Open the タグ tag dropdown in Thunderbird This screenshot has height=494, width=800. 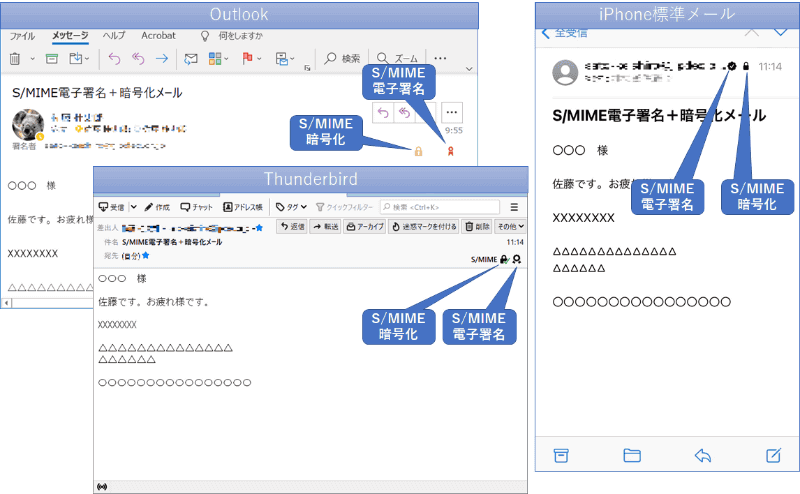[291, 207]
